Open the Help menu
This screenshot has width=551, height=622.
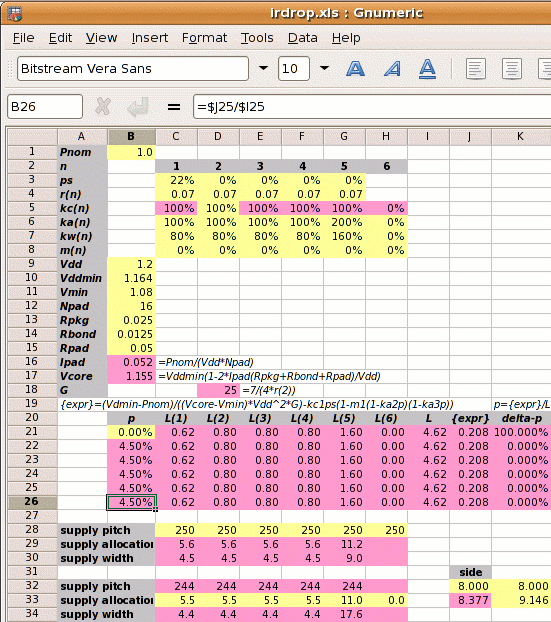(x=346, y=38)
